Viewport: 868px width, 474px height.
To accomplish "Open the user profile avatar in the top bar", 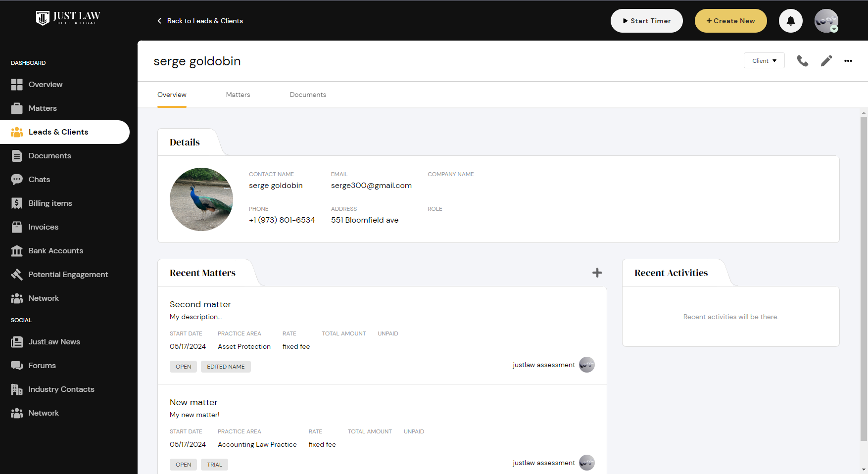I will pyautogui.click(x=826, y=21).
